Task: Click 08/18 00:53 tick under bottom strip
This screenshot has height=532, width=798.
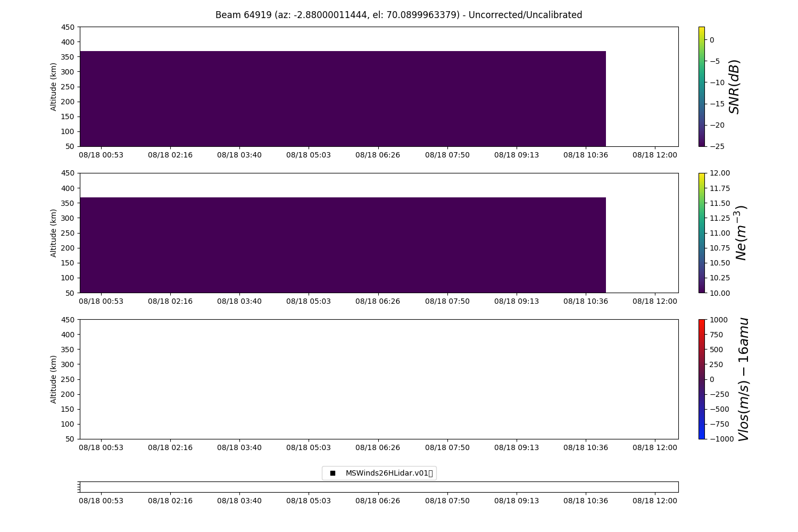Action: coord(101,501)
